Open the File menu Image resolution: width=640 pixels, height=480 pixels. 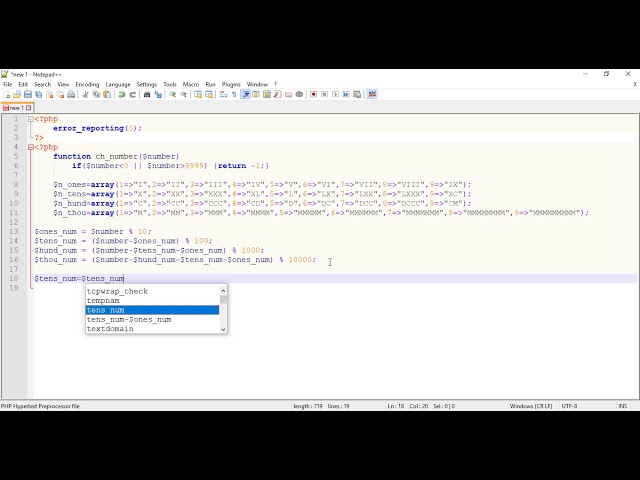pyautogui.click(x=8, y=84)
